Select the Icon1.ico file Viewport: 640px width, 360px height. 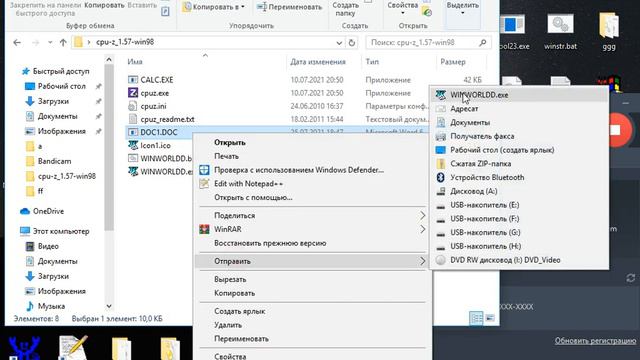tap(155, 145)
